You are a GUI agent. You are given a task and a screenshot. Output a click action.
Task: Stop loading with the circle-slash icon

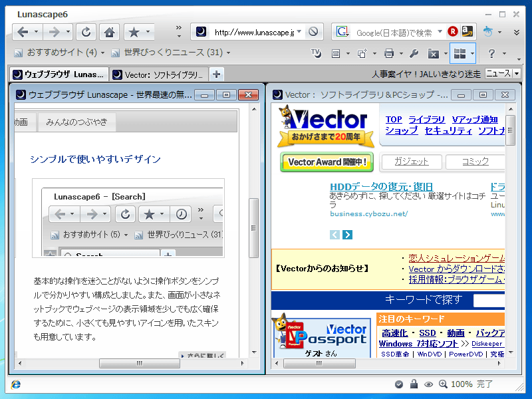pos(313,32)
